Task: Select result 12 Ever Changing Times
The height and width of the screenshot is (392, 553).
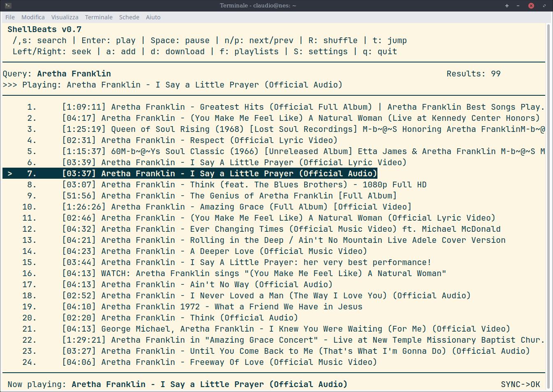Action: pyautogui.click(x=274, y=229)
